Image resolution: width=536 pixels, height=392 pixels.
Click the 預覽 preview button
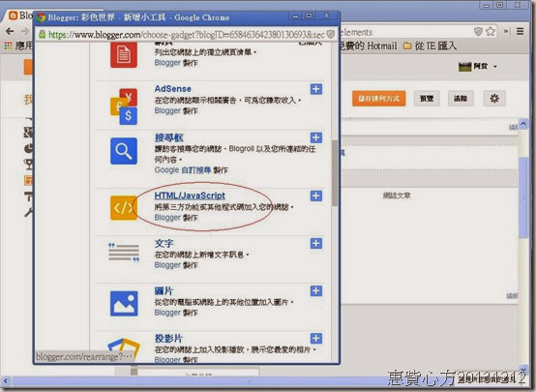pos(427,99)
